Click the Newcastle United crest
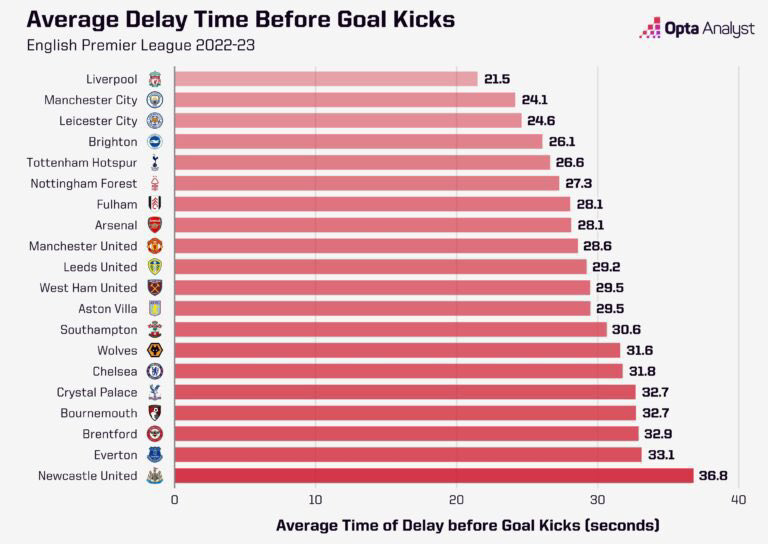This screenshot has width=768, height=544. 155,476
